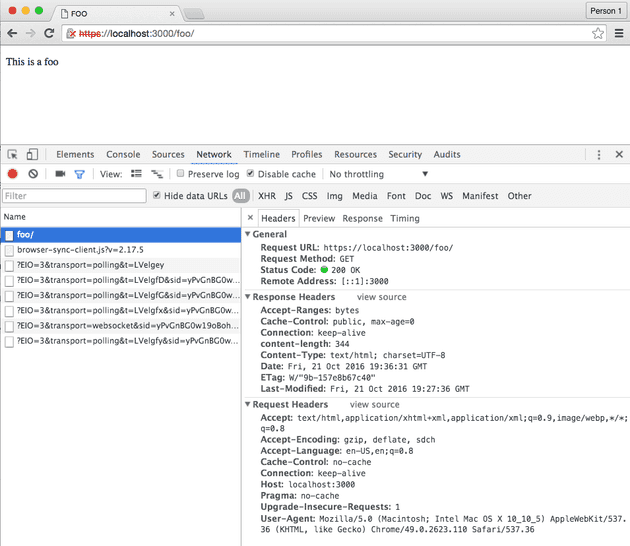Select the browser-sync-client.js request row
Screen dimensions: 630x546
click(x=121, y=250)
